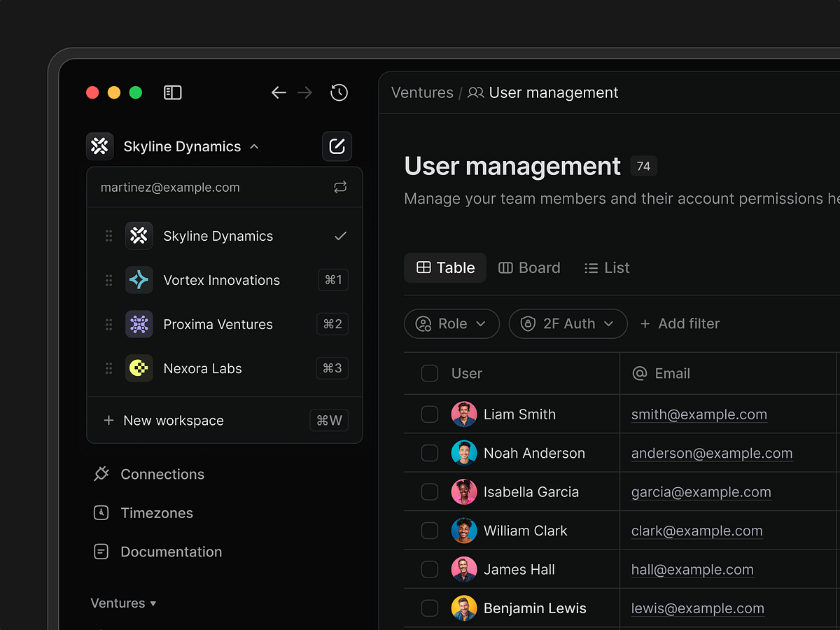
Task: Open Timezones in the sidebar
Action: coord(143,513)
